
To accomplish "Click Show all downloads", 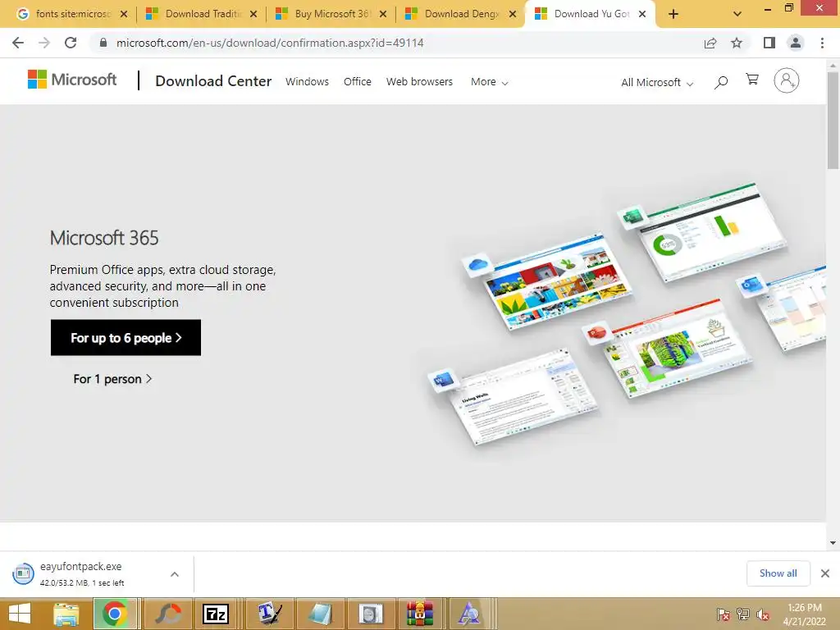I will [x=778, y=573].
